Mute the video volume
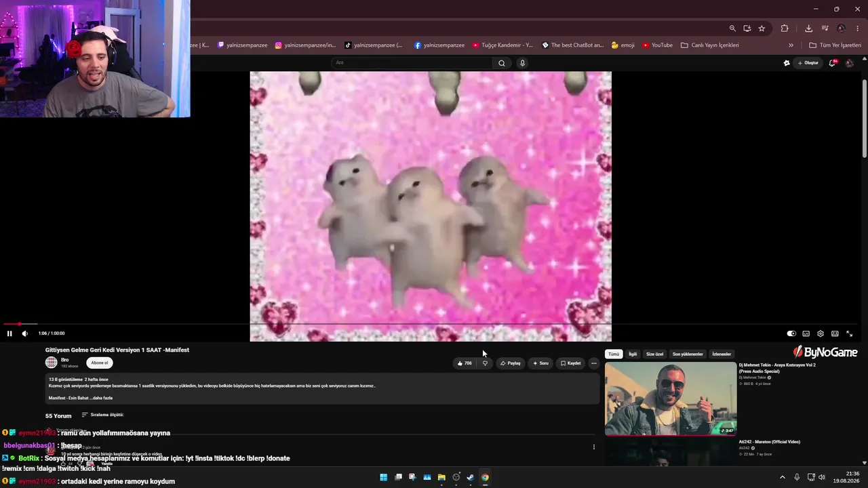Screen dimensions: 868x488 (24, 333)
